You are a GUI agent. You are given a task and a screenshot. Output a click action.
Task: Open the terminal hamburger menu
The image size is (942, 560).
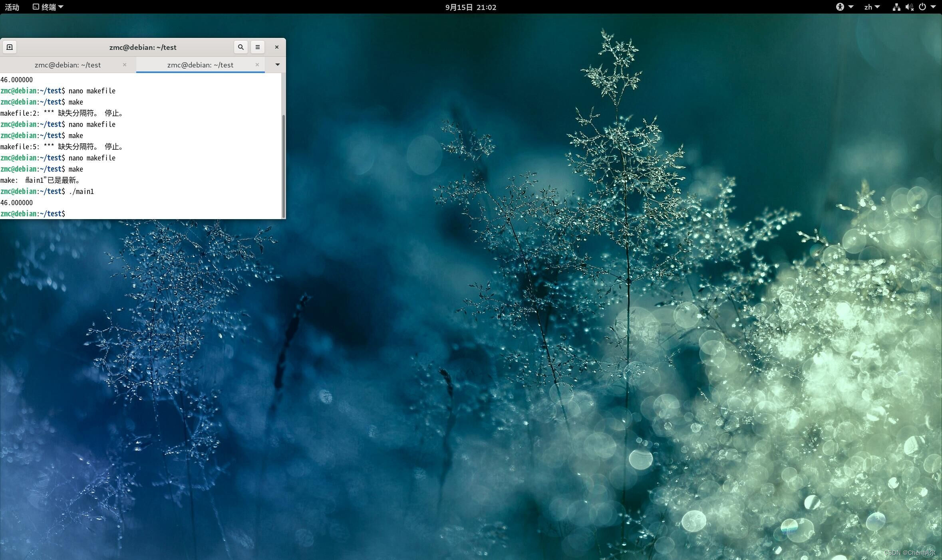coord(258,47)
